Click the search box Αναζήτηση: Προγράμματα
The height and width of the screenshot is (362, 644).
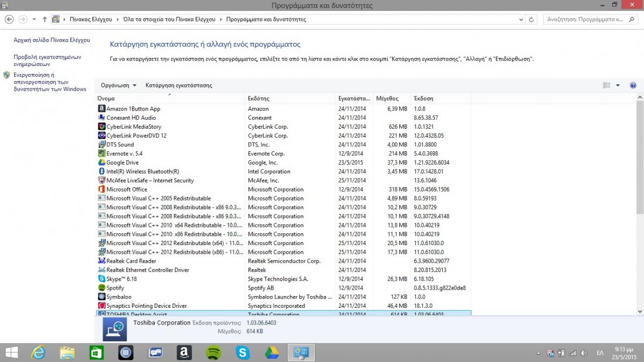click(x=589, y=19)
